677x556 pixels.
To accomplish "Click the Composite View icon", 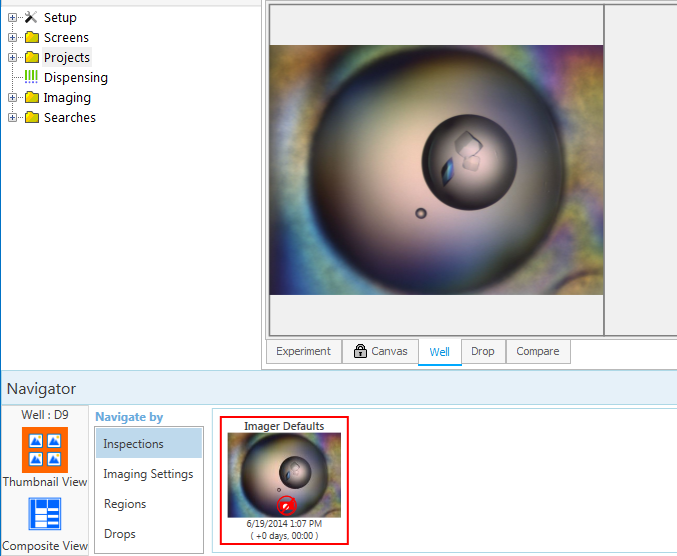I will [x=45, y=514].
